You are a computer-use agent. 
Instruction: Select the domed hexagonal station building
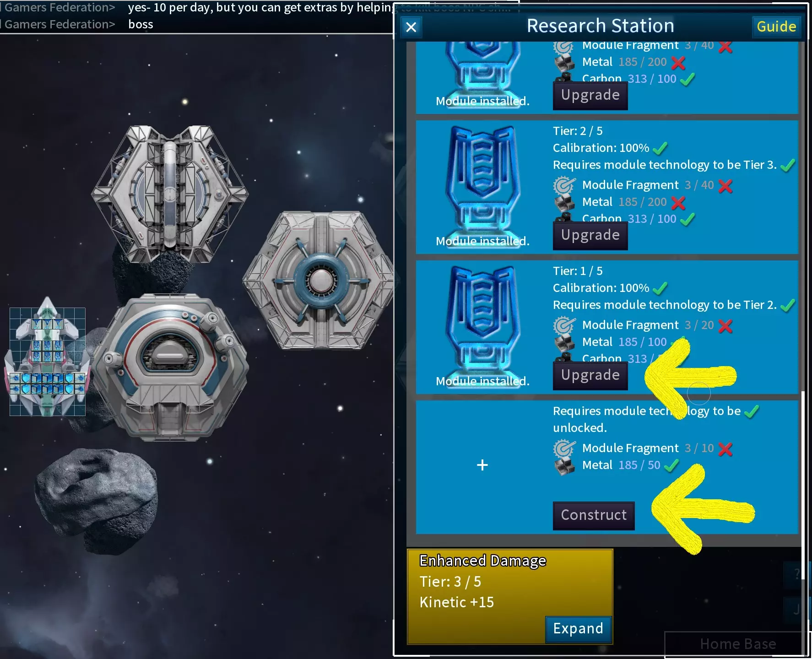[x=170, y=367]
